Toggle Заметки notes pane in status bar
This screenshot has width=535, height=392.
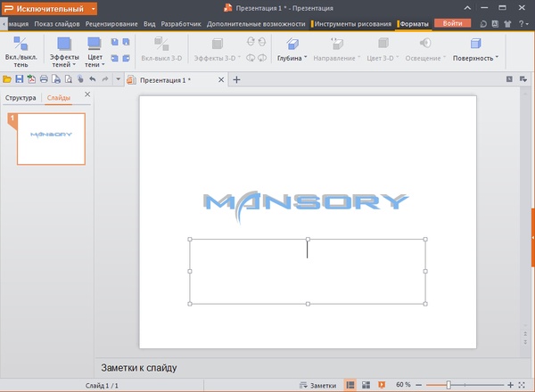tap(317, 385)
